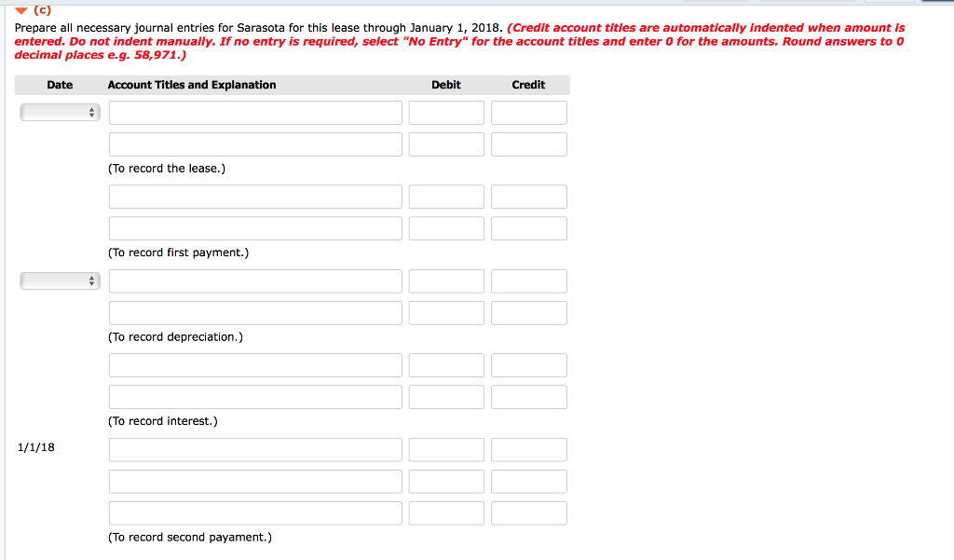The width and height of the screenshot is (954, 560).
Task: Click the Debit box in the first payment entry
Action: tap(446, 197)
